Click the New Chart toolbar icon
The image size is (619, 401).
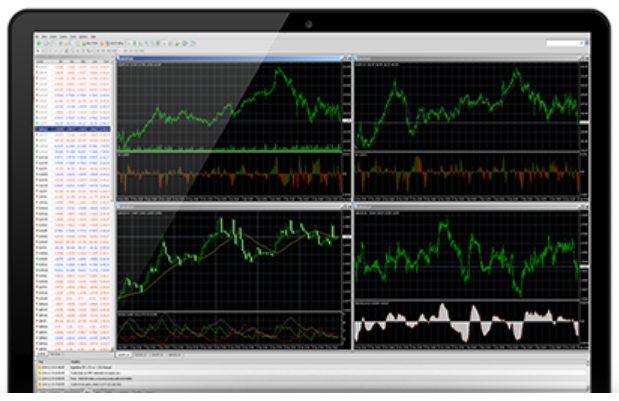(39, 43)
